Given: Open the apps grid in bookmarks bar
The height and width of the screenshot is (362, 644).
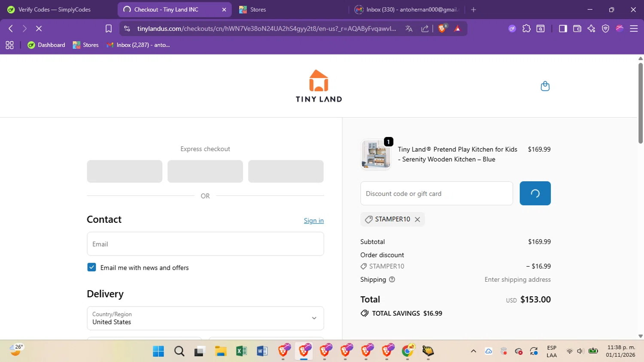Looking at the screenshot, I should (9, 45).
